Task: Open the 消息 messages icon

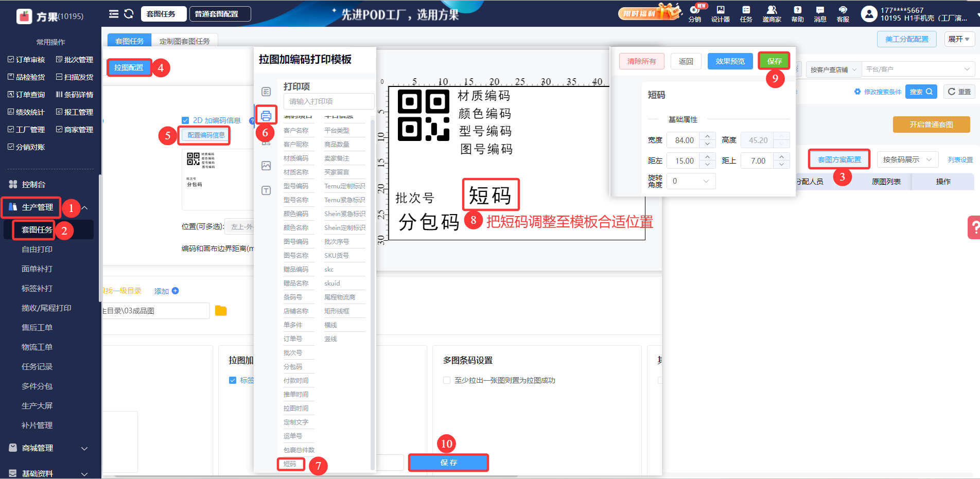Action: pyautogui.click(x=820, y=14)
